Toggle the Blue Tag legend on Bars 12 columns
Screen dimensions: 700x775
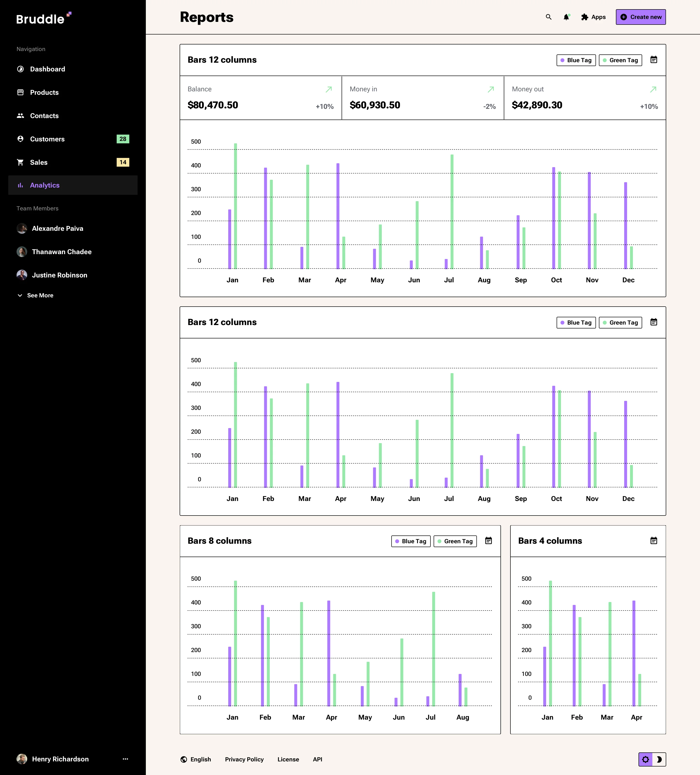click(576, 60)
